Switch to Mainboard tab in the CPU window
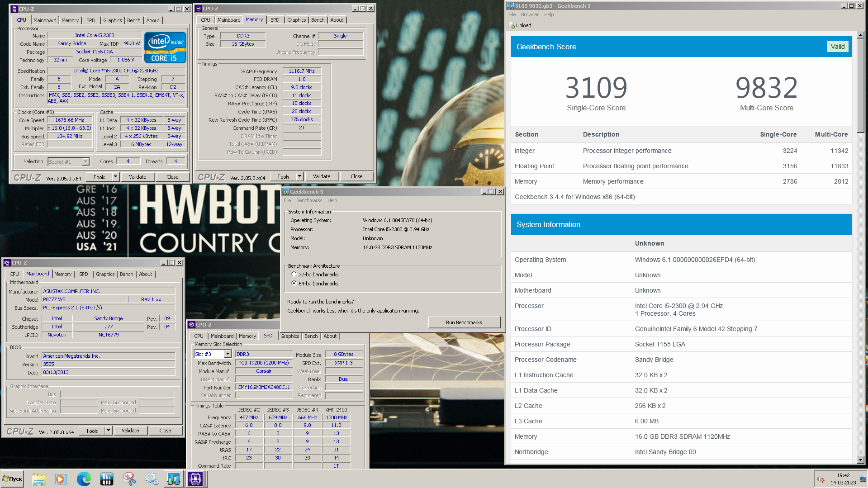Image resolution: width=868 pixels, height=488 pixels. tap(45, 20)
